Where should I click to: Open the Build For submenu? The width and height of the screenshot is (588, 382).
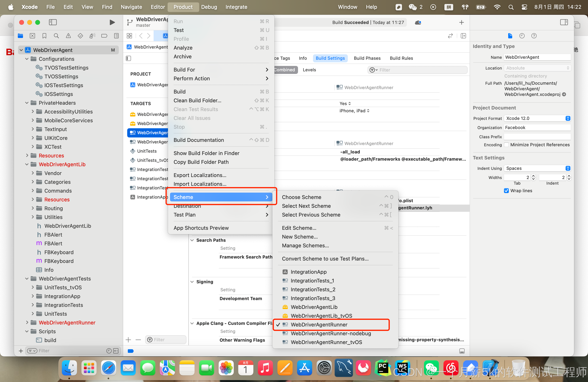(x=221, y=70)
